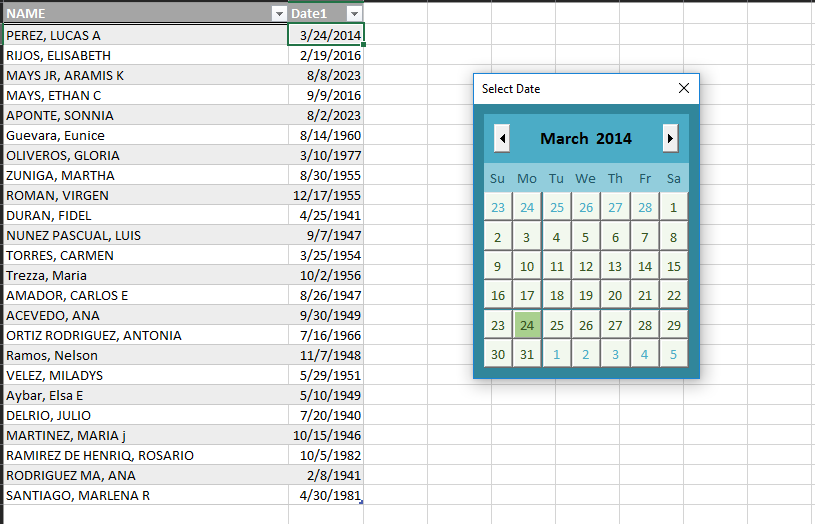Viewport: 815px width, 524px height.
Task: Choose February 23 greyed day in calendar
Action: [498, 207]
